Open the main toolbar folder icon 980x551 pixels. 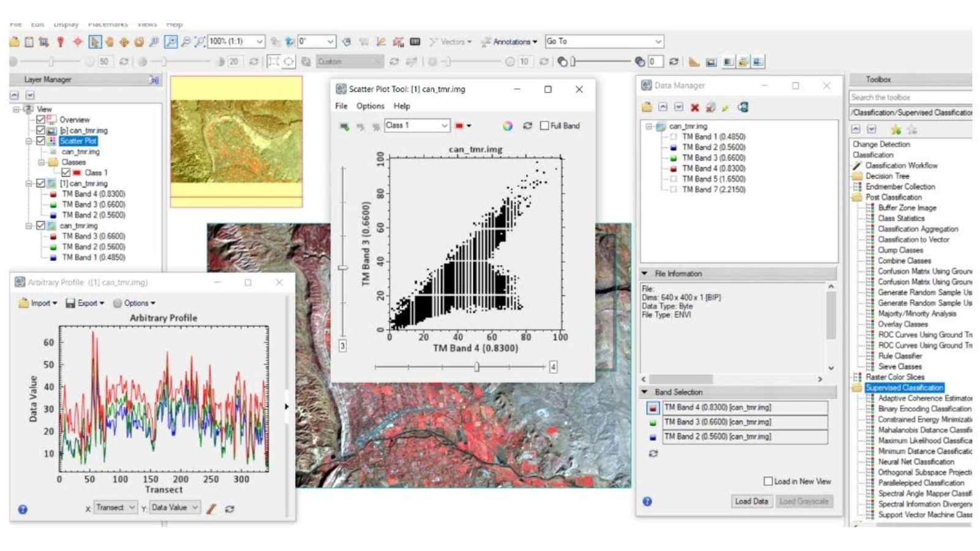[14, 42]
